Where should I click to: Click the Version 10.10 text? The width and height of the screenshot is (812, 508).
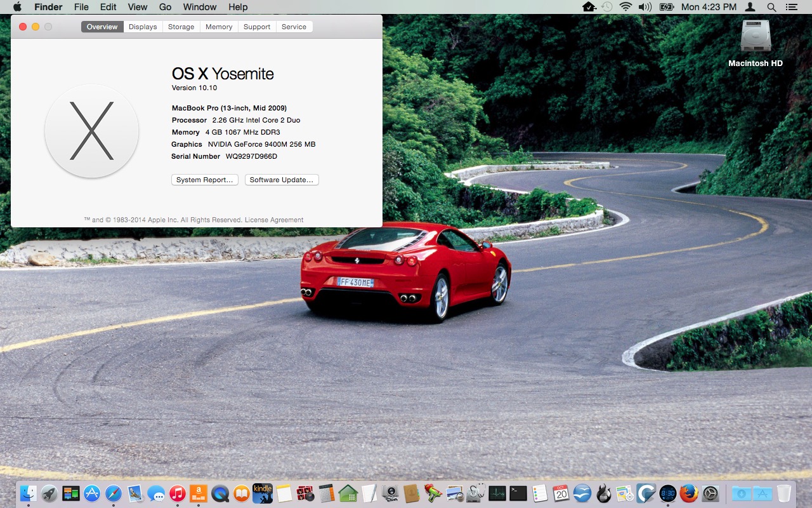point(194,88)
